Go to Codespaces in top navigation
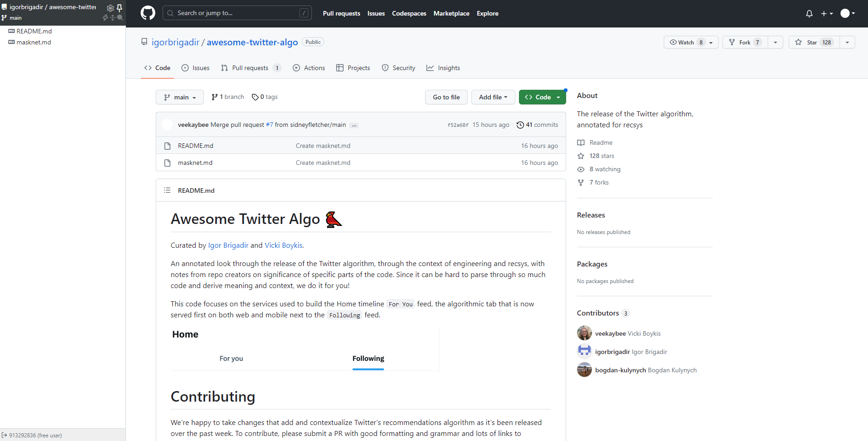This screenshot has width=868, height=441. [409, 13]
